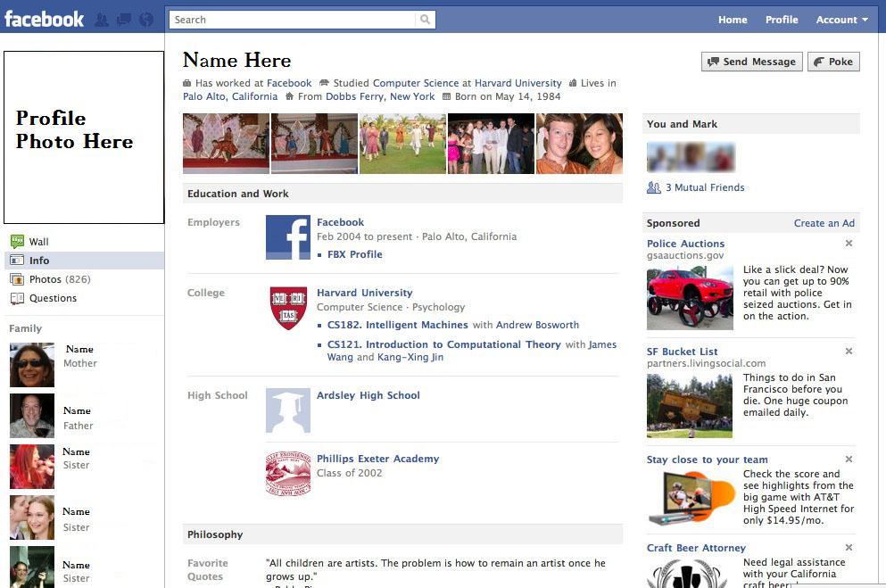Image resolution: width=886 pixels, height=588 pixels.
Task: Close the Police Auctions ad
Action: pos(849,244)
